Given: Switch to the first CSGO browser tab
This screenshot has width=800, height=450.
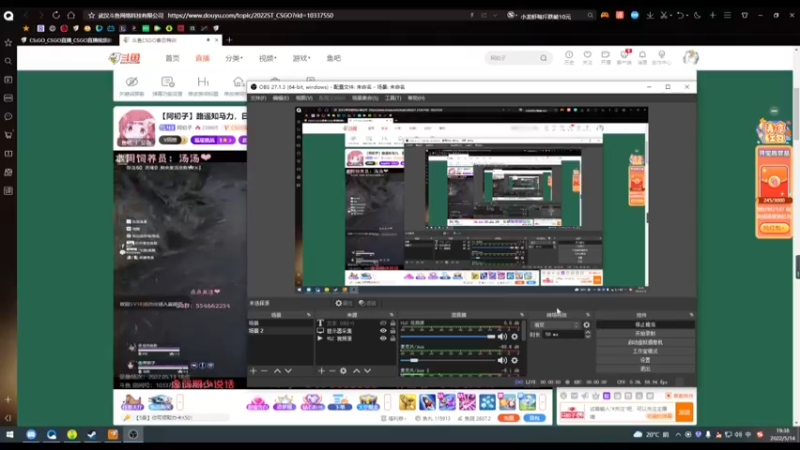Looking at the screenshot, I should tap(68, 40).
